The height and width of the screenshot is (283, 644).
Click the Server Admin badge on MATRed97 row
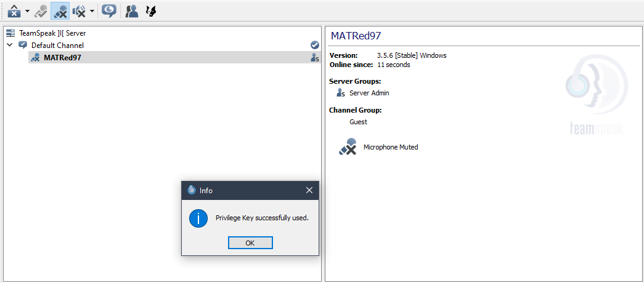pos(315,57)
